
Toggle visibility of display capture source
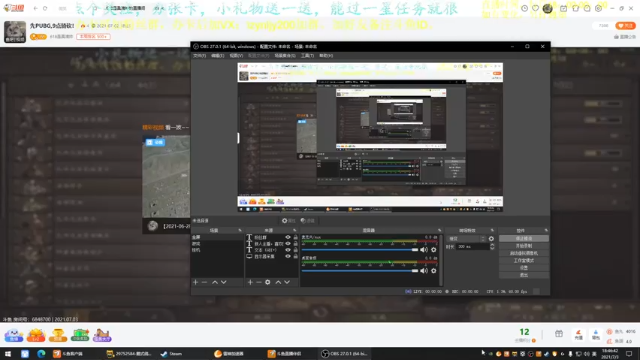(288, 256)
